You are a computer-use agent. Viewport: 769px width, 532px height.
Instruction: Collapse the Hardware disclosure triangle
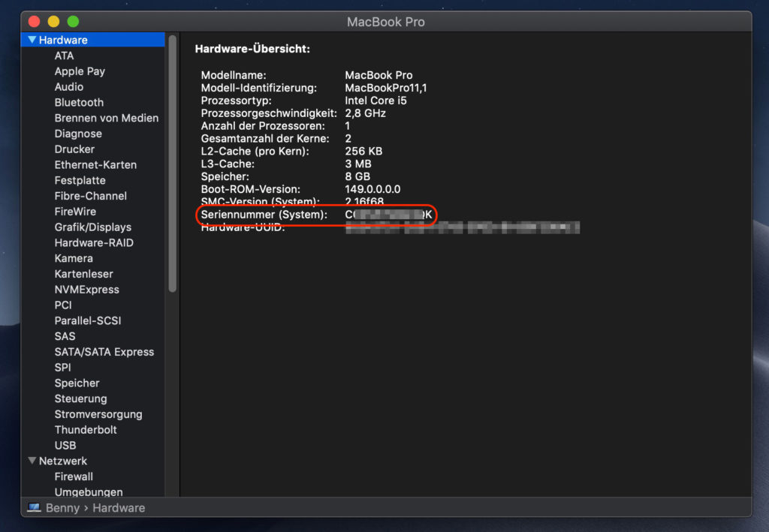(x=32, y=40)
